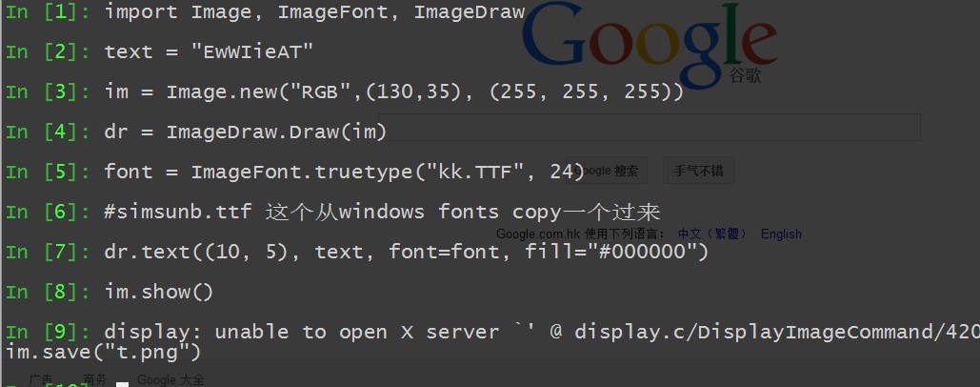Open the 商务 footer link
Screen dimensions: 980x387
click(x=95, y=380)
